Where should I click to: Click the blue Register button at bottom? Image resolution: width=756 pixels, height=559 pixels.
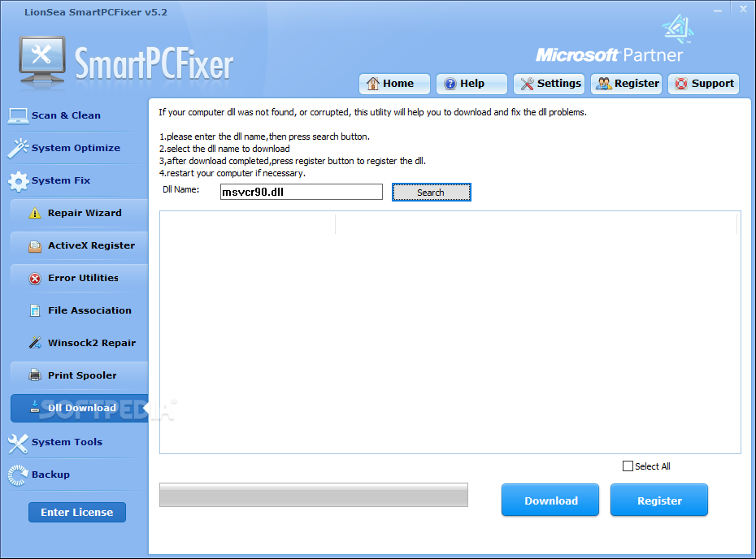pyautogui.click(x=659, y=500)
